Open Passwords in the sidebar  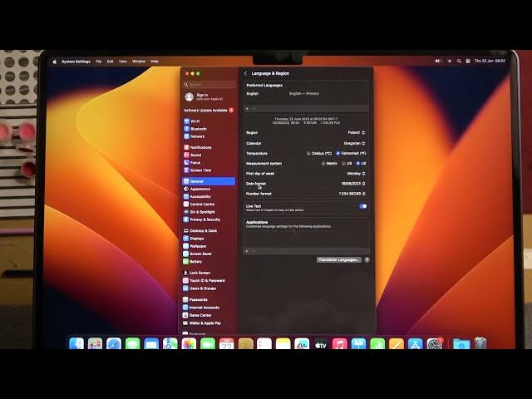(x=195, y=299)
